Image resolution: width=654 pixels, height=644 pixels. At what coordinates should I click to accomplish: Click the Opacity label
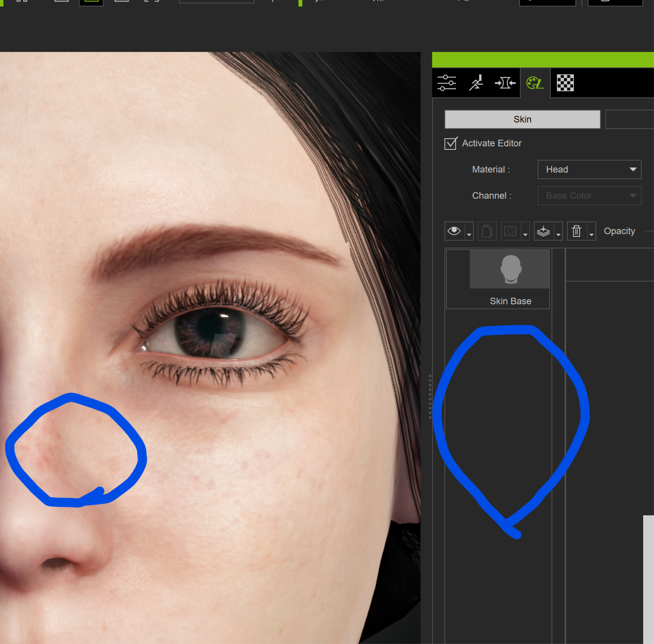619,231
